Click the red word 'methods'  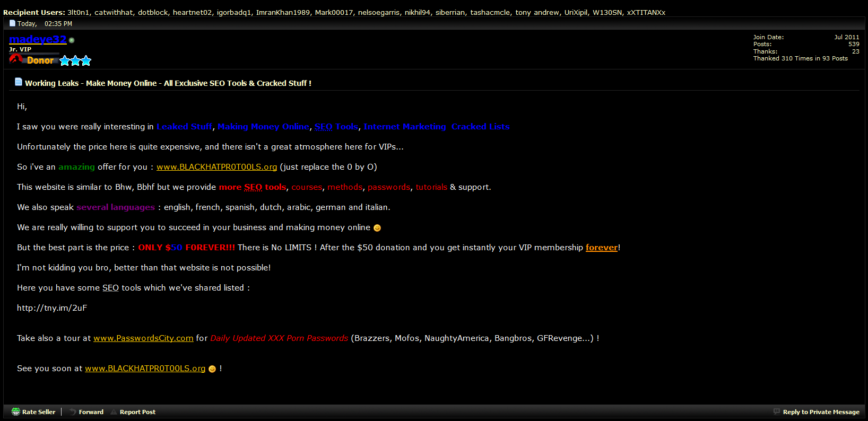click(x=345, y=187)
